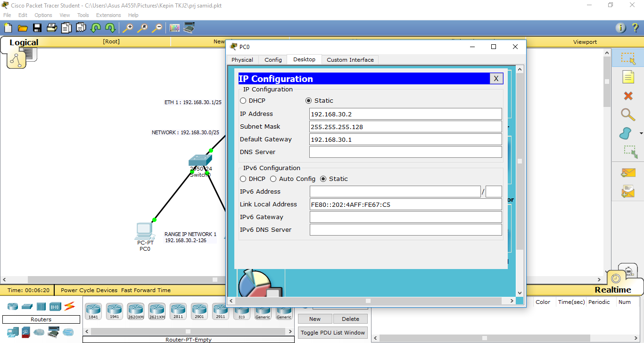Switch to the Physical tab in PC0
The height and width of the screenshot is (343, 644).
click(x=242, y=60)
